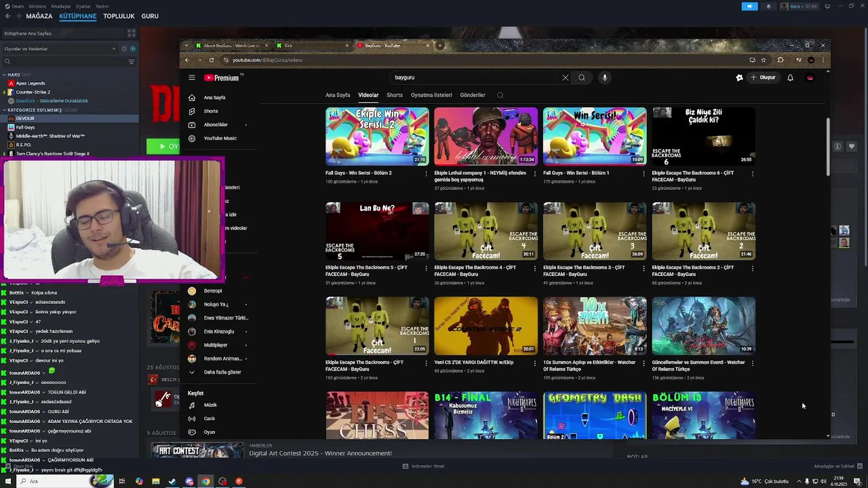Screen dimensions: 868x488
Task: Click Oluştur create button
Action: pyautogui.click(x=763, y=77)
